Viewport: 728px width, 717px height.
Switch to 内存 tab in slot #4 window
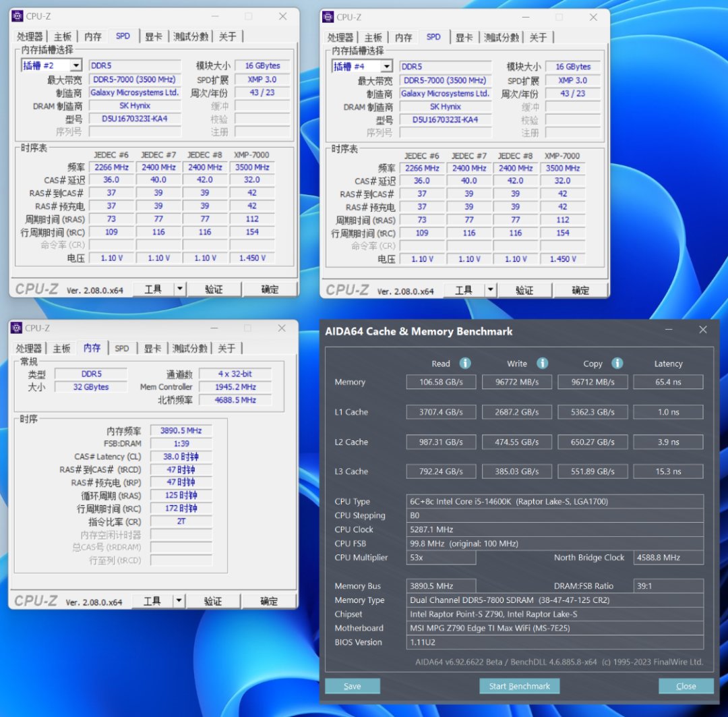(404, 37)
